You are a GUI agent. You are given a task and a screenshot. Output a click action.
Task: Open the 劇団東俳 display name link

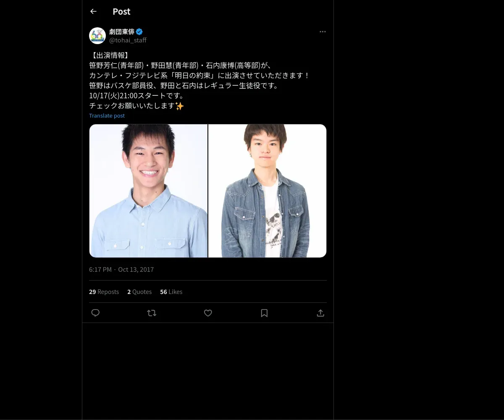[121, 31]
